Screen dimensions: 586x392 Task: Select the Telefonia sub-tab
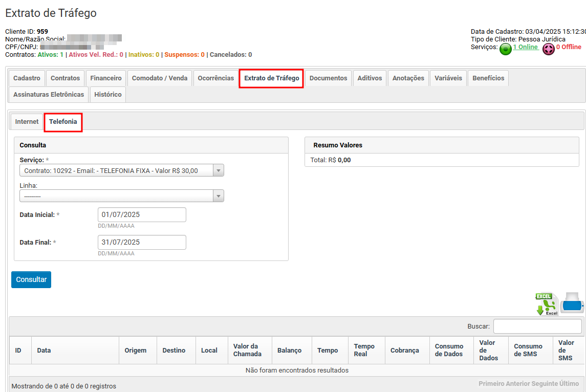pos(63,122)
